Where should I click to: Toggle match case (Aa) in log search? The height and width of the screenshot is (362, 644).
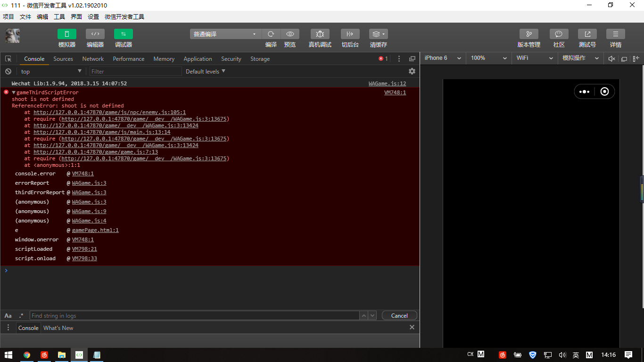coord(8,315)
